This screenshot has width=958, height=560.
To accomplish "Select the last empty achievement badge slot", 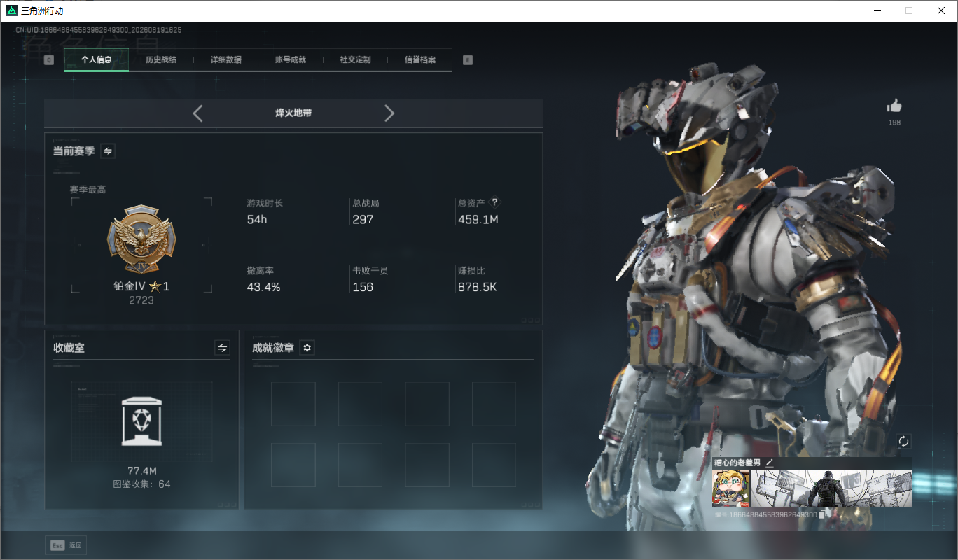I will coord(494,465).
